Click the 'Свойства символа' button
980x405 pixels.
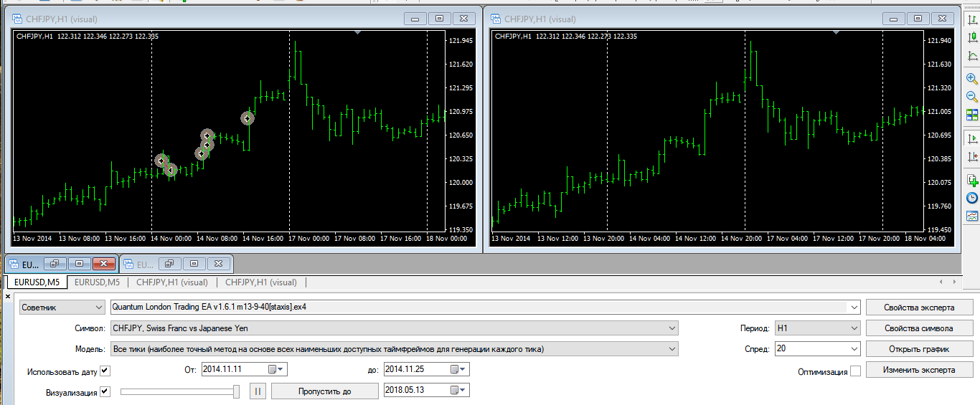(x=919, y=328)
